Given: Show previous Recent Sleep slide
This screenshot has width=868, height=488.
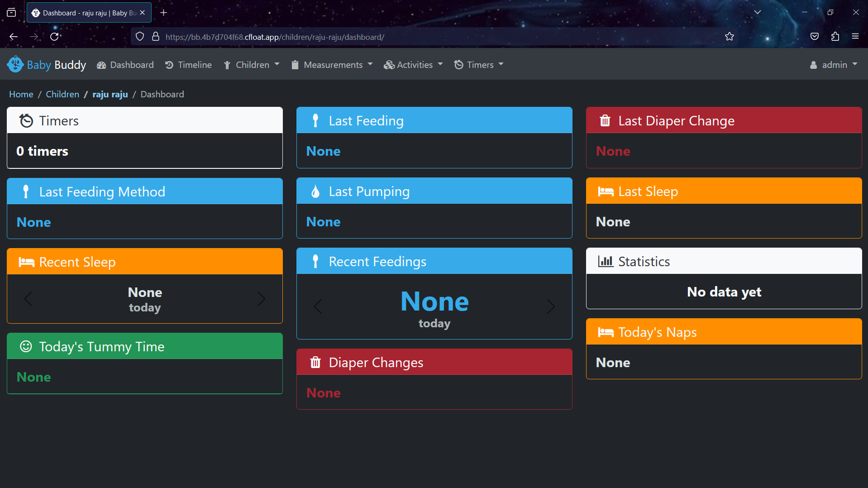Looking at the screenshot, I should [x=28, y=299].
